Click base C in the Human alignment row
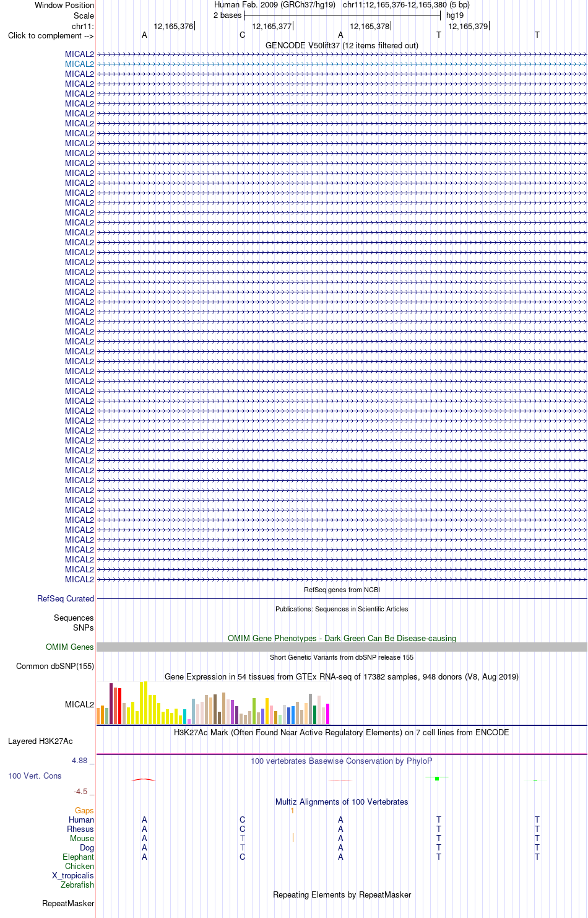Screen dimensions: 588x918 (x=243, y=820)
